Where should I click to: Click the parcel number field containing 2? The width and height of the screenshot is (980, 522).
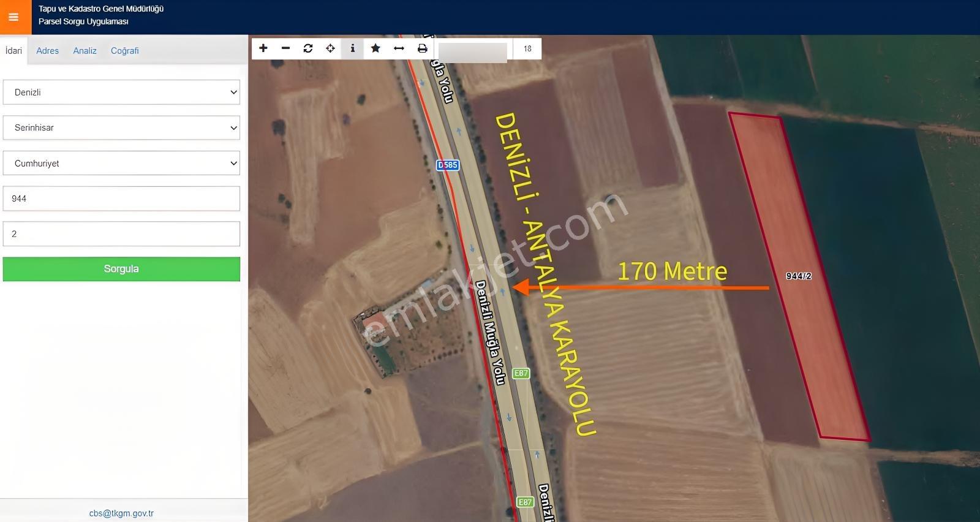coord(121,234)
